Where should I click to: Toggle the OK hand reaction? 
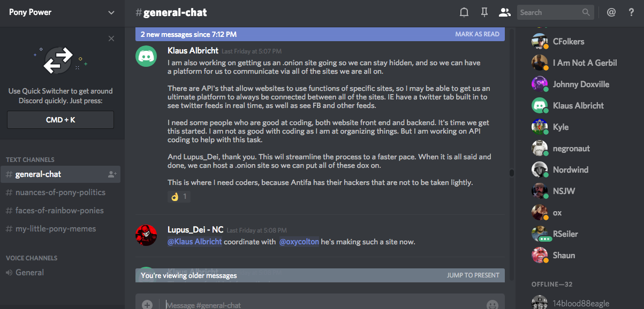point(179,197)
